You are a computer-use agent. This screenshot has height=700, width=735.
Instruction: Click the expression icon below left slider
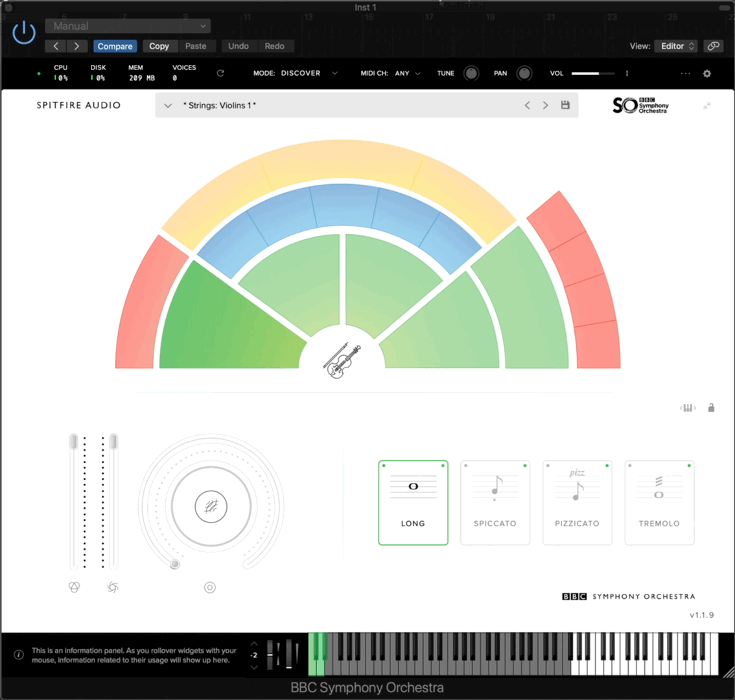(74, 587)
